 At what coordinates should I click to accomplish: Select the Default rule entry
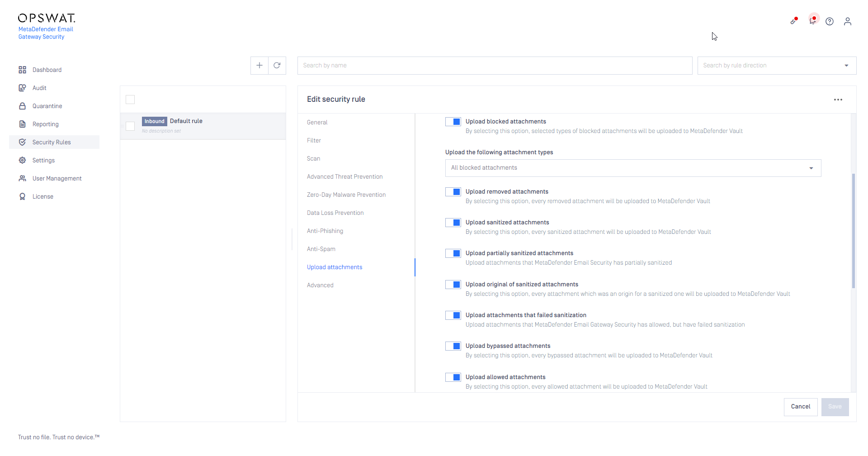pos(203,126)
